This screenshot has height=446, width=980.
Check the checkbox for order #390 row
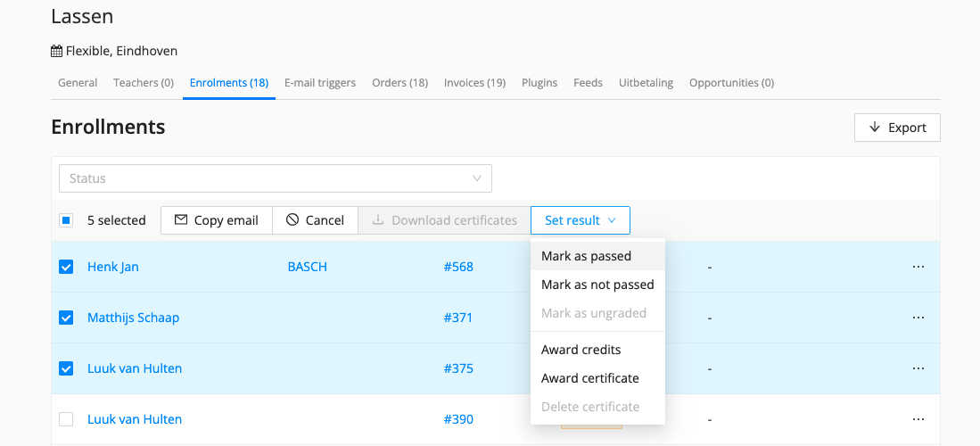[66, 419]
